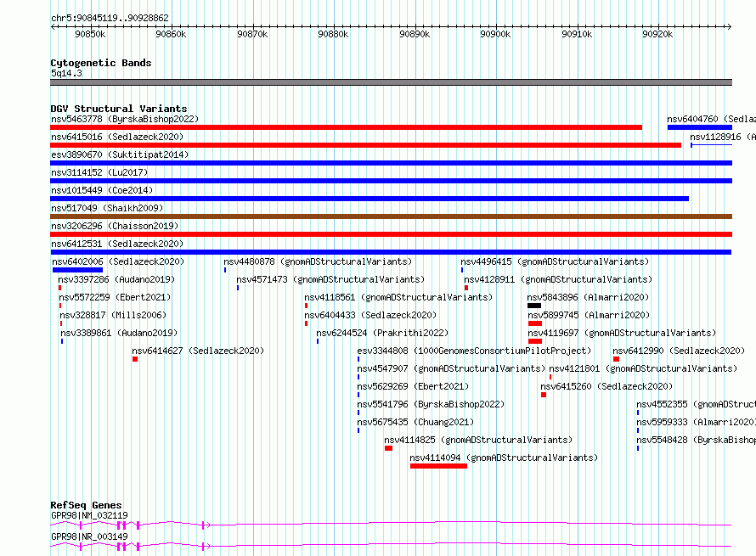Click the brown nsv517049 (Shaikh2009) variant bar
The image size is (756, 556).
[x=391, y=216]
